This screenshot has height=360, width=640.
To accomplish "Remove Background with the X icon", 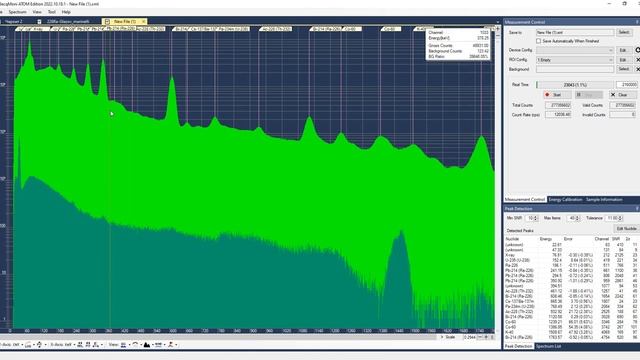I will point(637,69).
